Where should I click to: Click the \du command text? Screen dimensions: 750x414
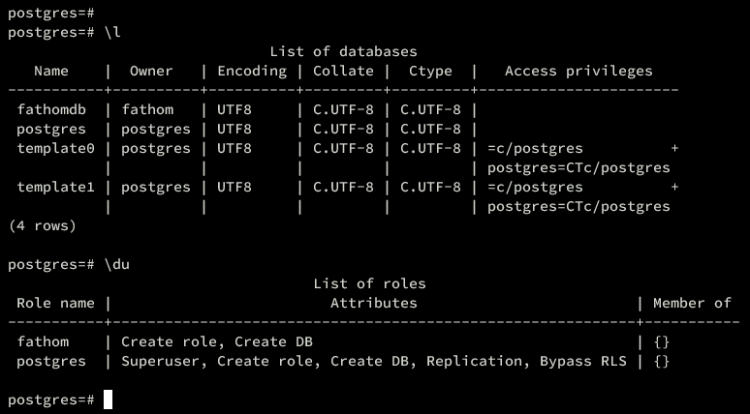point(117,264)
